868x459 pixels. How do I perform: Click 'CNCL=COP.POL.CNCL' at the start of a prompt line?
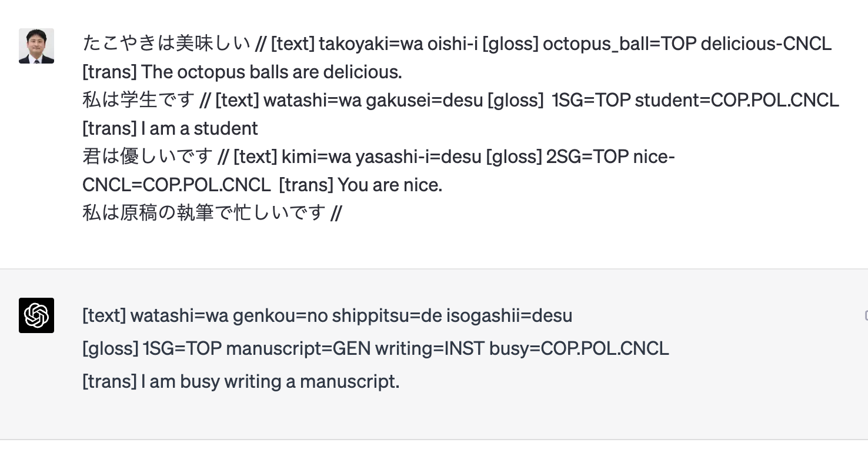click(176, 185)
